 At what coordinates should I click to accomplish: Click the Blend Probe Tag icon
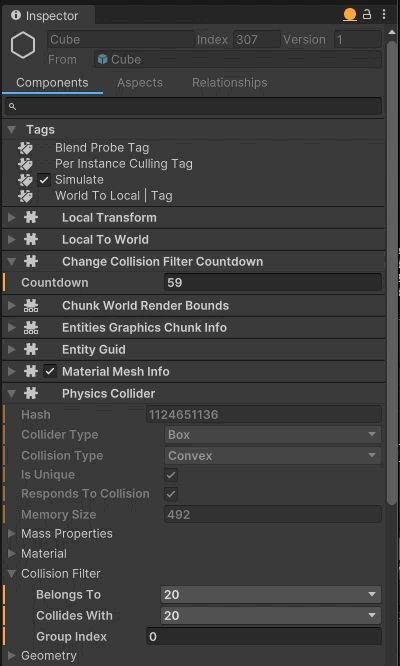[25, 148]
